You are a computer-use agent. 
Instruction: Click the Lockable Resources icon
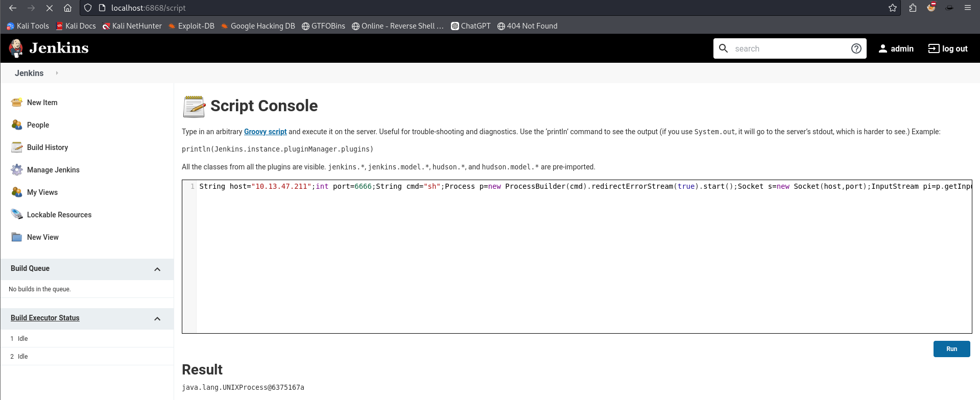[17, 215]
